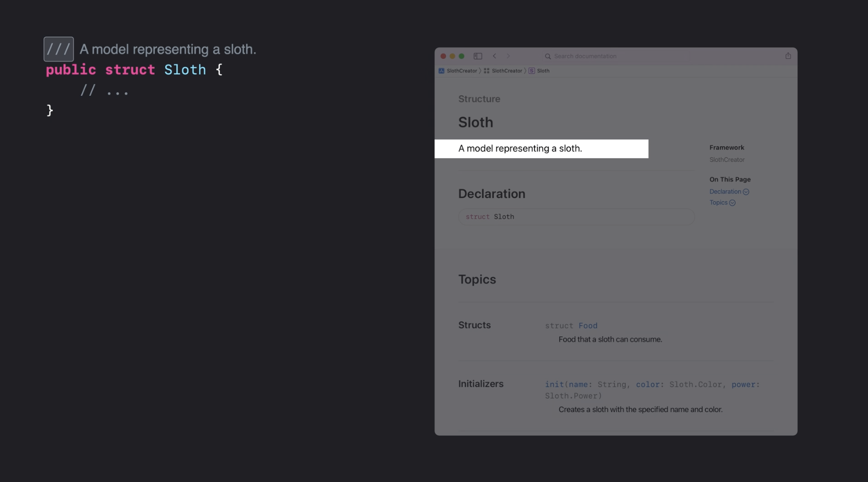Image resolution: width=868 pixels, height=482 pixels.
Task: Click the arrow icon beside Declaration link
Action: (746, 192)
